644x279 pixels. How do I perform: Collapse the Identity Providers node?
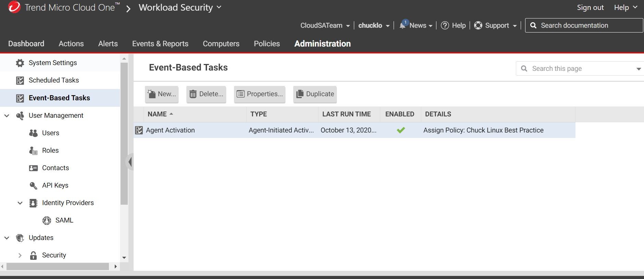point(20,203)
